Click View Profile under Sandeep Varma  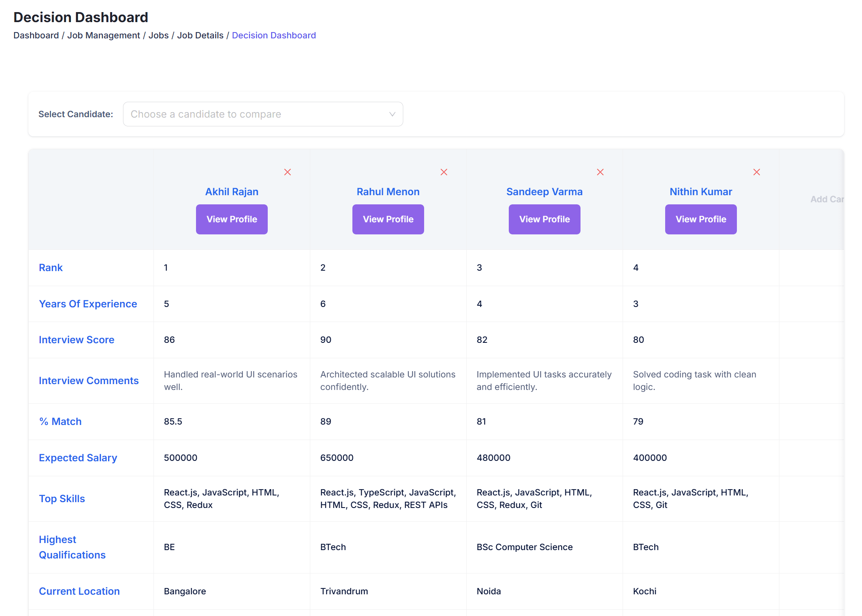pos(544,219)
